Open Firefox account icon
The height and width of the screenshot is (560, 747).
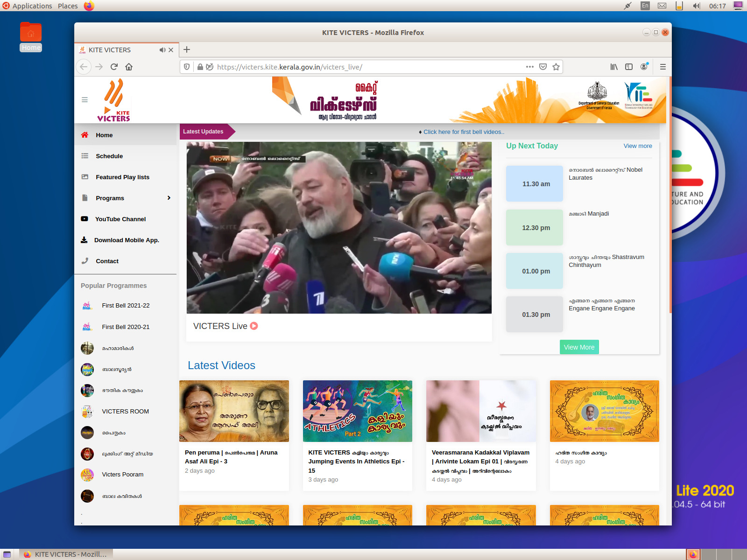point(644,67)
